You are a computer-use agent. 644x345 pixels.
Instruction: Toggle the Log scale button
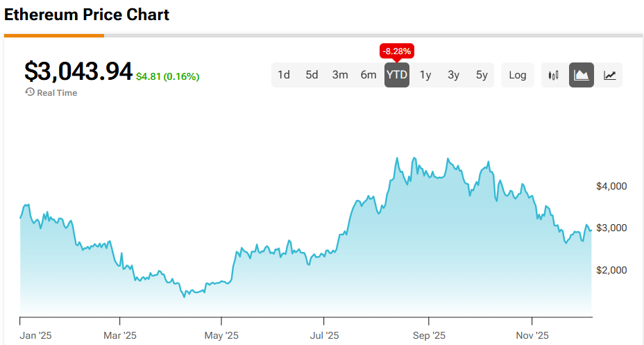(x=517, y=75)
